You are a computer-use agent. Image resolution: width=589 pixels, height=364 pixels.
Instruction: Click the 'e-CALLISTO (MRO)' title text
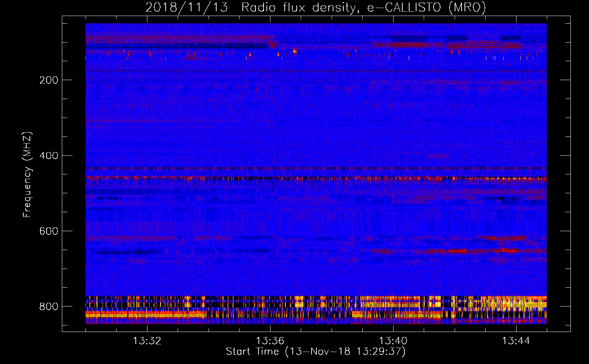(427, 7)
